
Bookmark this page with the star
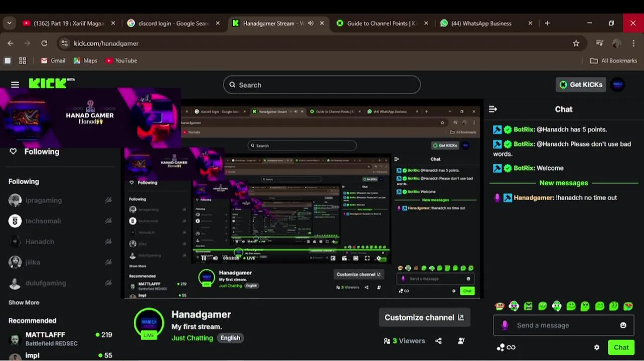(576, 44)
